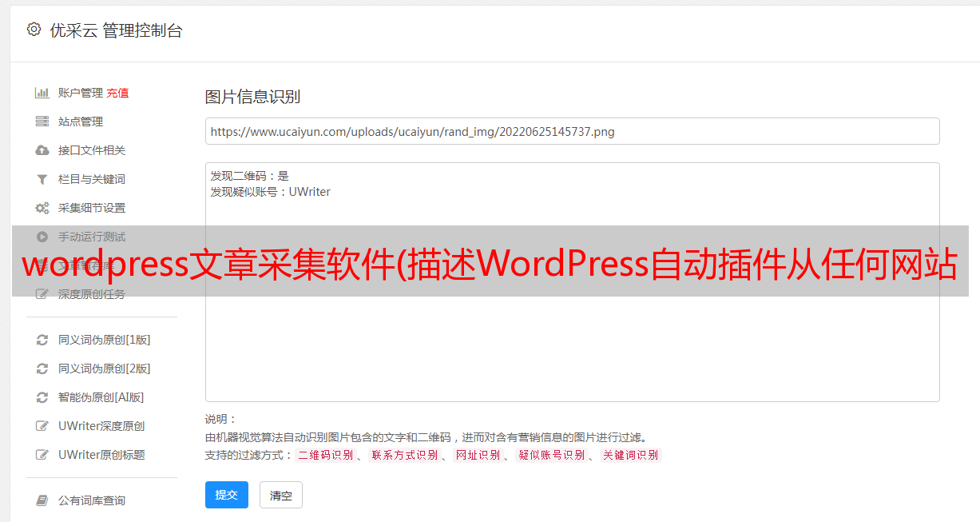Click the refresh icon for 智能伪原创[AI版]
980x522 pixels.
42,397
